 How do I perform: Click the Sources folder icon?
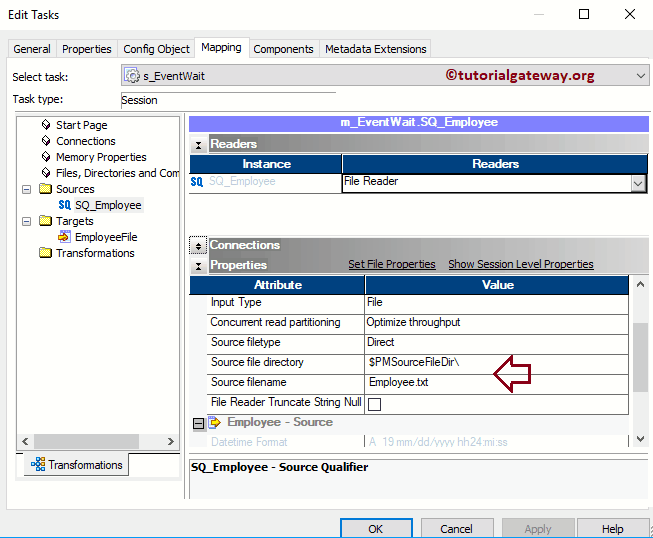click(x=45, y=189)
